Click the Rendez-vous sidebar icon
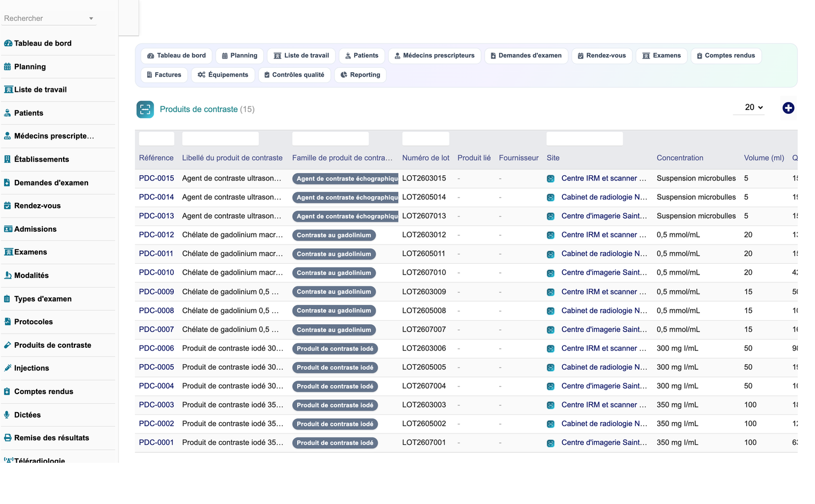This screenshot has height=504, width=815. pyautogui.click(x=7, y=206)
